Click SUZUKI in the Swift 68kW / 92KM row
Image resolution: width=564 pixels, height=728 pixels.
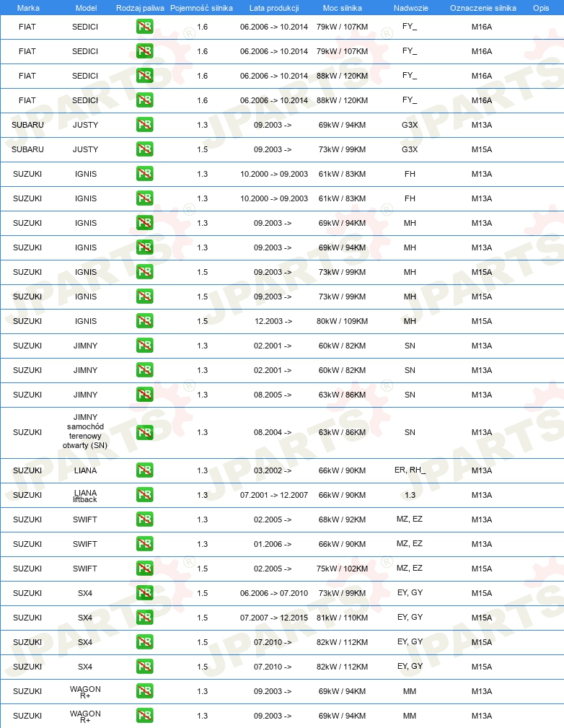pos(27,519)
